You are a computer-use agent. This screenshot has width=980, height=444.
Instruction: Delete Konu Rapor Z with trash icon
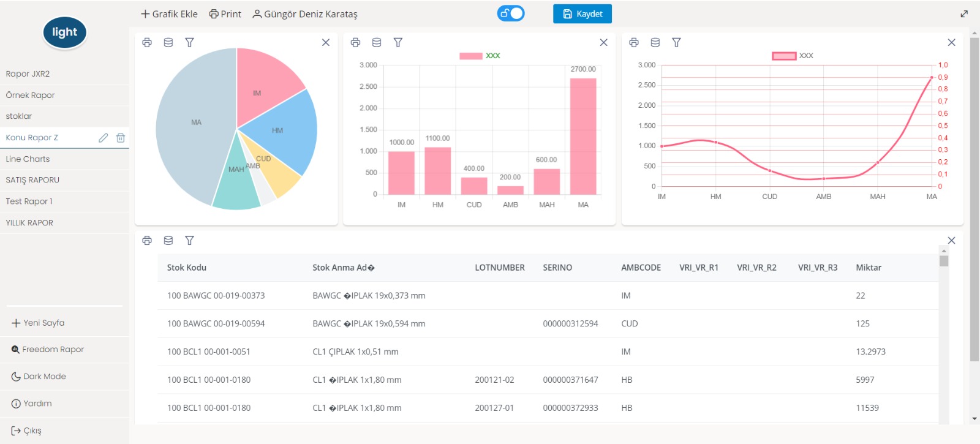pos(121,138)
